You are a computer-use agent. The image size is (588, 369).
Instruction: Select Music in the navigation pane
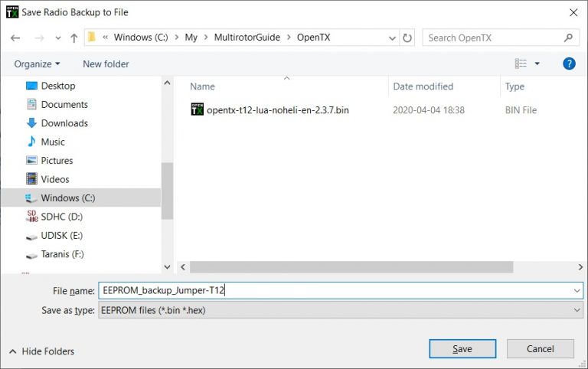coord(53,142)
